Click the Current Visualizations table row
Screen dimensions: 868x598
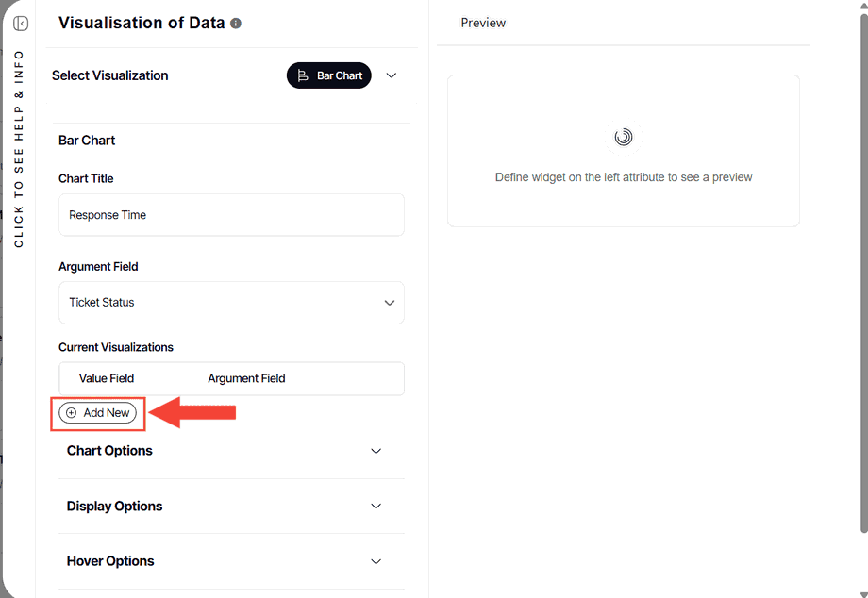[x=231, y=377]
